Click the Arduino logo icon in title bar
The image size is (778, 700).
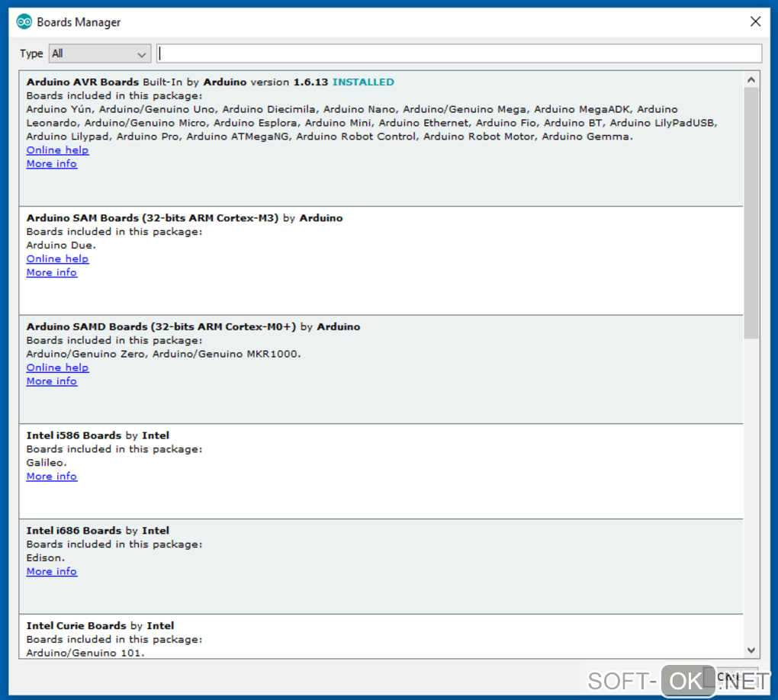24,22
